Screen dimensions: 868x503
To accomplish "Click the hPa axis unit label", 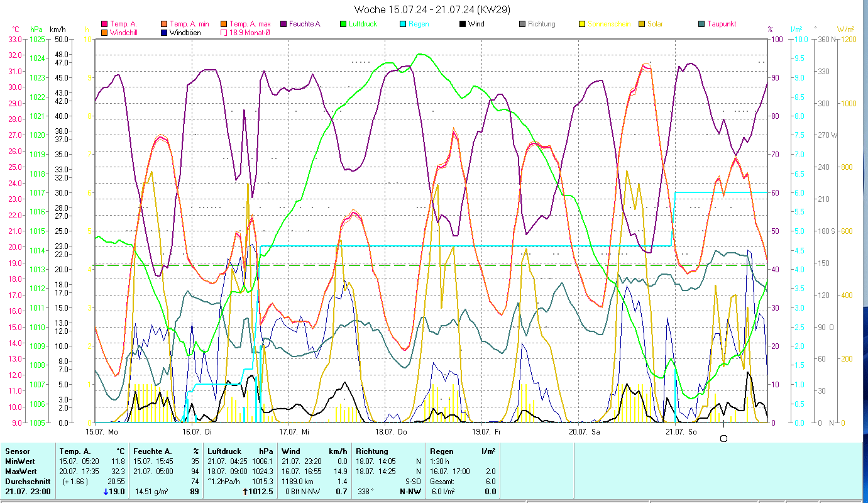I will coord(36,30).
